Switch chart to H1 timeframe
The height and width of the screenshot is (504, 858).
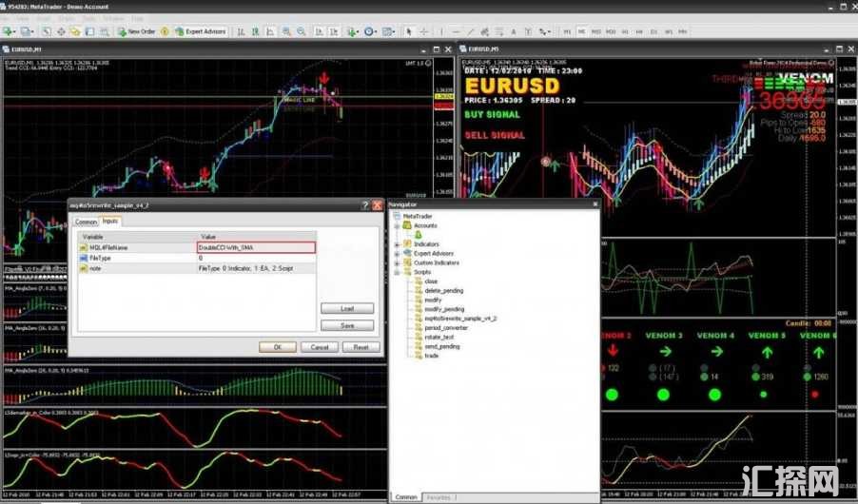coord(626,31)
